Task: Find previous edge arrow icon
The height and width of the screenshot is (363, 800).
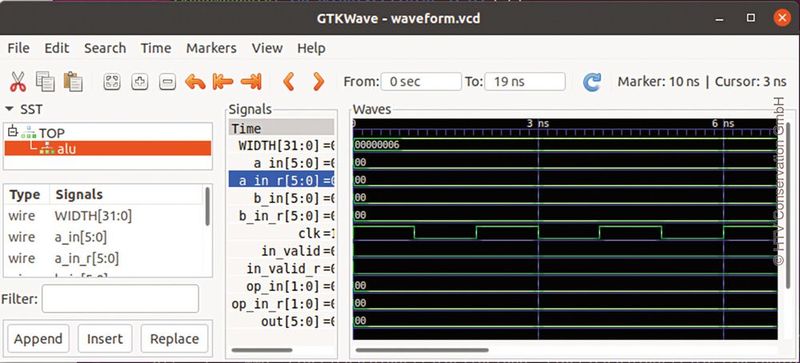Action: tap(289, 82)
